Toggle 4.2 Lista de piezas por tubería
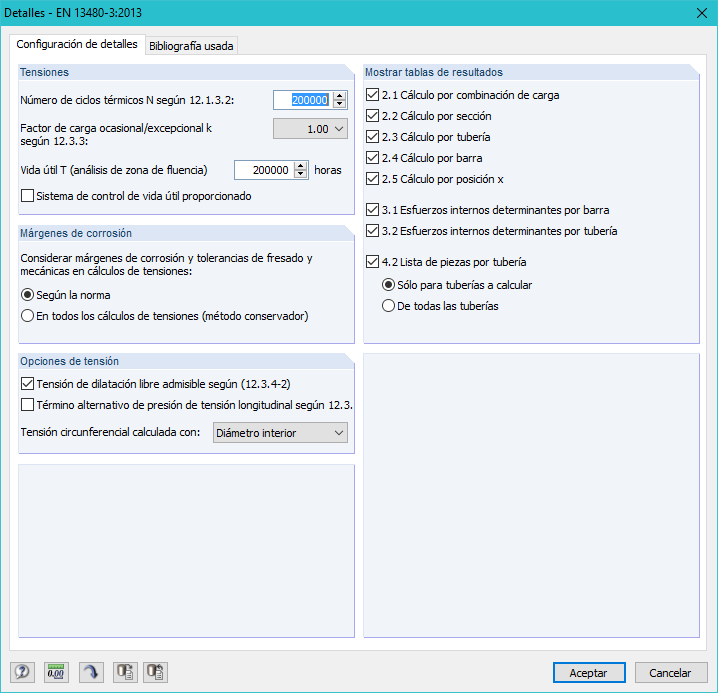Screen dimensions: 718x693 372,262
